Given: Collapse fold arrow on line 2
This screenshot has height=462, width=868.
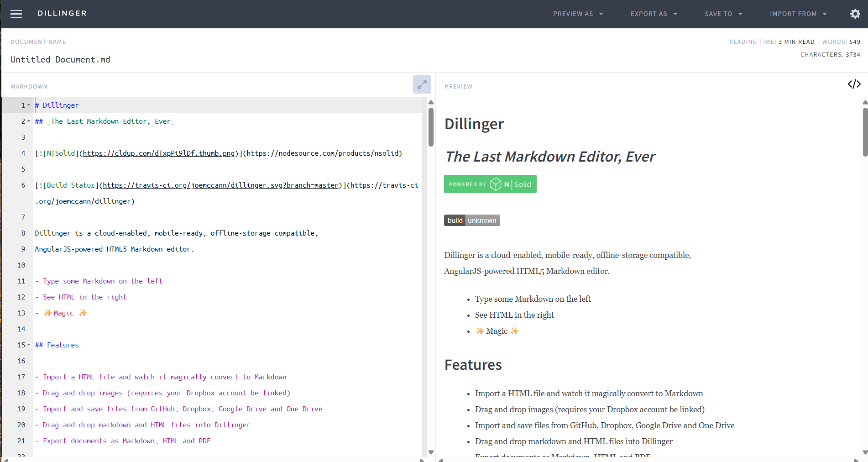Looking at the screenshot, I should click(29, 121).
